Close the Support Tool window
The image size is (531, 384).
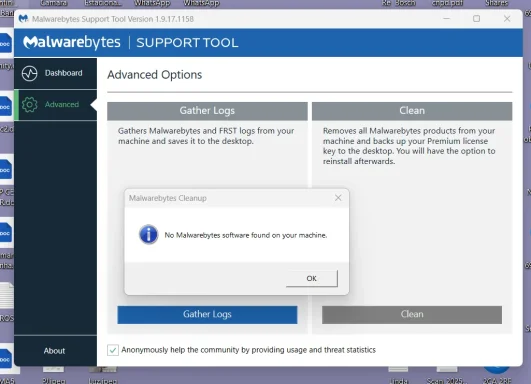(x=507, y=19)
